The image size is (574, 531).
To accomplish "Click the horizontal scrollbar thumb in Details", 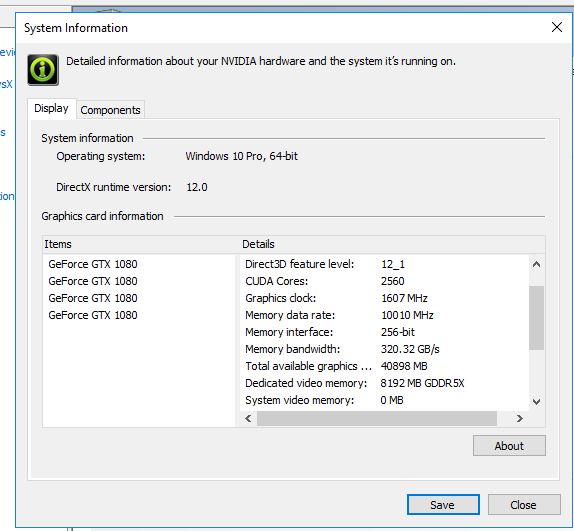I will (377, 418).
